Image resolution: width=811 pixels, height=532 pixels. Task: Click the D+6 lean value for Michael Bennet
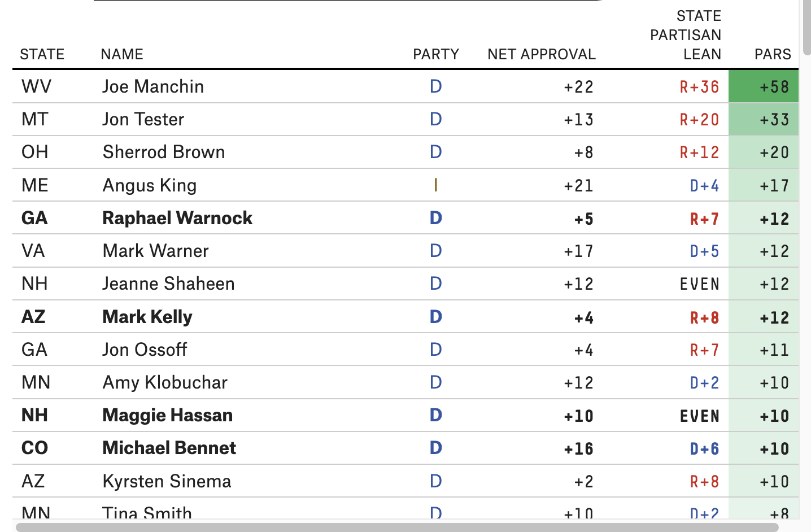coord(704,449)
